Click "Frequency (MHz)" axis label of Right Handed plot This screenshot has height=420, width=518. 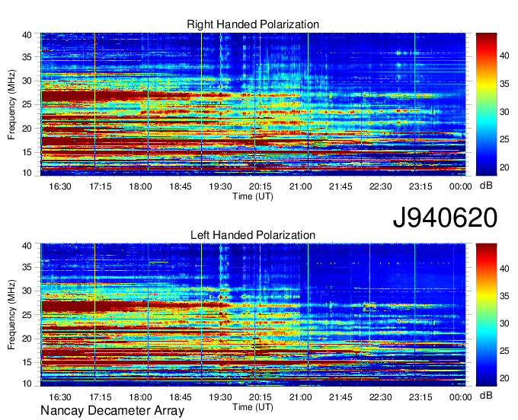[x=11, y=104]
